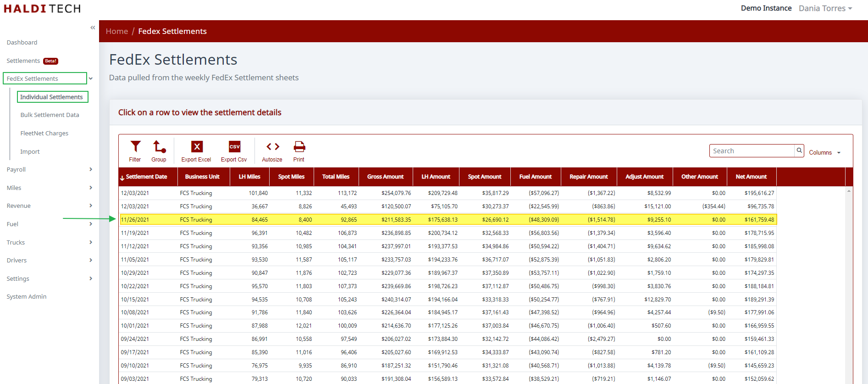Open the 10/15/2021 settlement row
This screenshot has width=868, height=384.
pyautogui.click(x=448, y=300)
